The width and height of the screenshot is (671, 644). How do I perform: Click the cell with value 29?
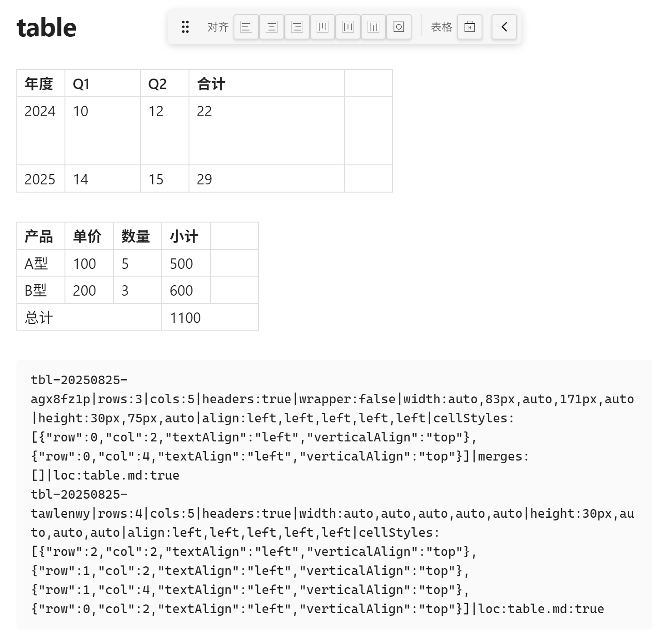[267, 179]
